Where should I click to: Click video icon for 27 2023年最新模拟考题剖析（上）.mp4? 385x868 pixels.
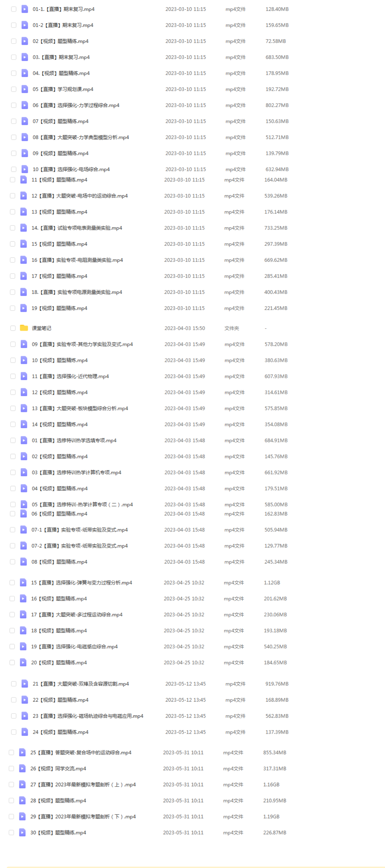tap(22, 784)
